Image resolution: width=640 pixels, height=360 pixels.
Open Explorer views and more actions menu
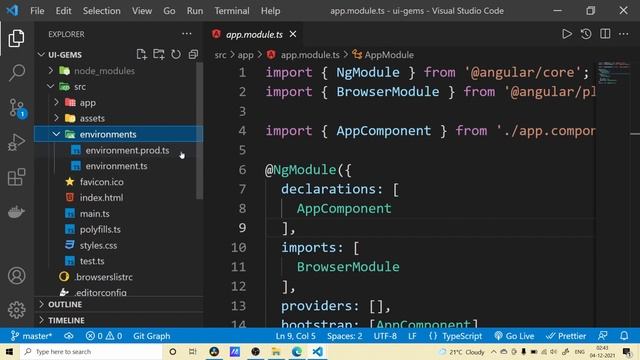187,34
